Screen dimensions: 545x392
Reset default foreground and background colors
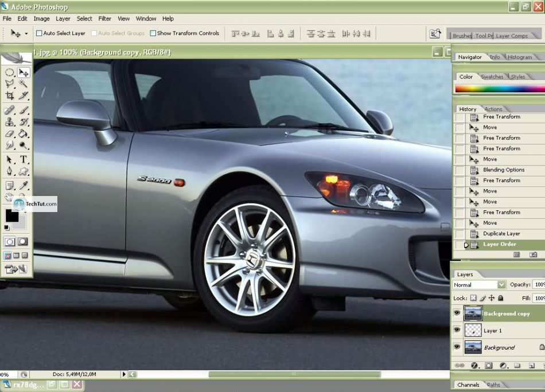tap(7, 228)
